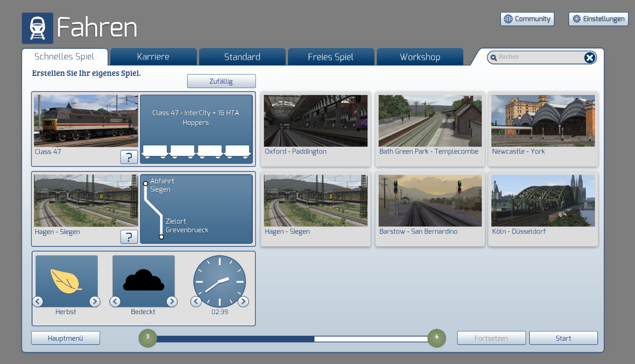Click the page 3 slider marker
635x364 pixels.
[x=147, y=338]
